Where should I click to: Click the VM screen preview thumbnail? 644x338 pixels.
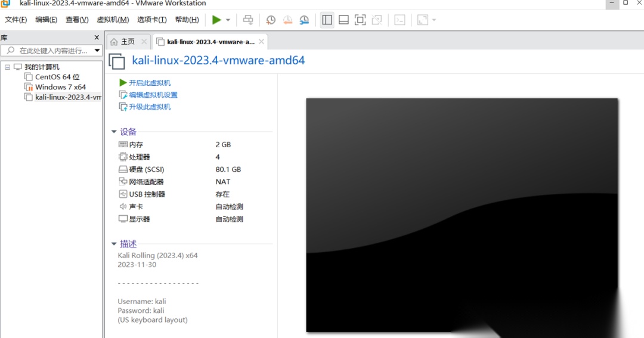click(x=462, y=215)
